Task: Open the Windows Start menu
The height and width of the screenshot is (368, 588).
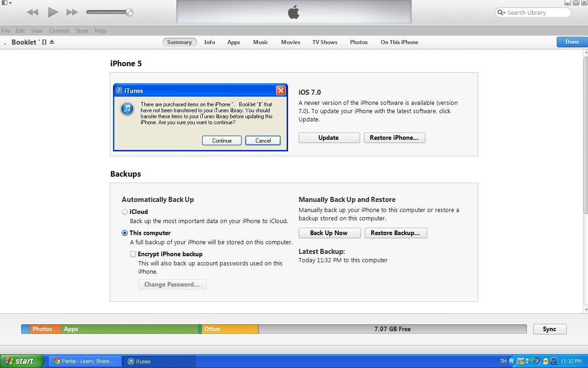Action: coord(22,361)
